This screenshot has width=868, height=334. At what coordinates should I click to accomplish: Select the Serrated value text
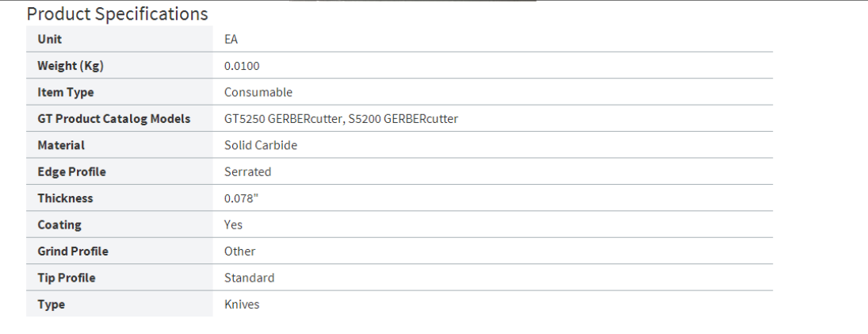(x=247, y=171)
